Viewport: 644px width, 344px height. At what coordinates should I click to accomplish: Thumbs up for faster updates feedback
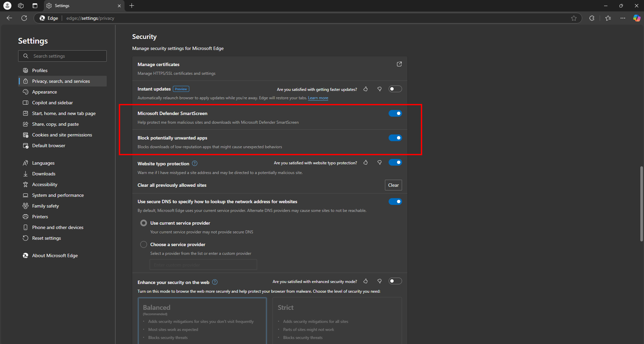[365, 89]
